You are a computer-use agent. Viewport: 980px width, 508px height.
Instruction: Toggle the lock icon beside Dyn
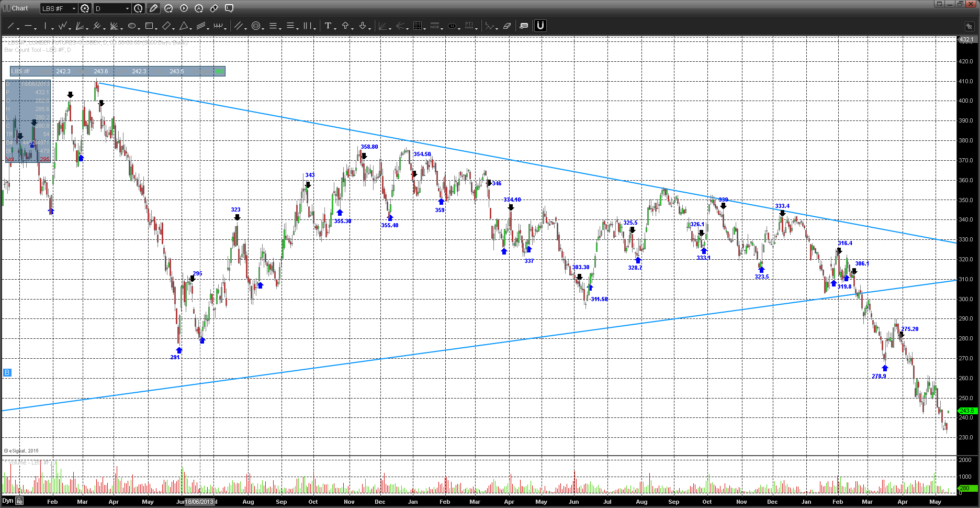19,501
